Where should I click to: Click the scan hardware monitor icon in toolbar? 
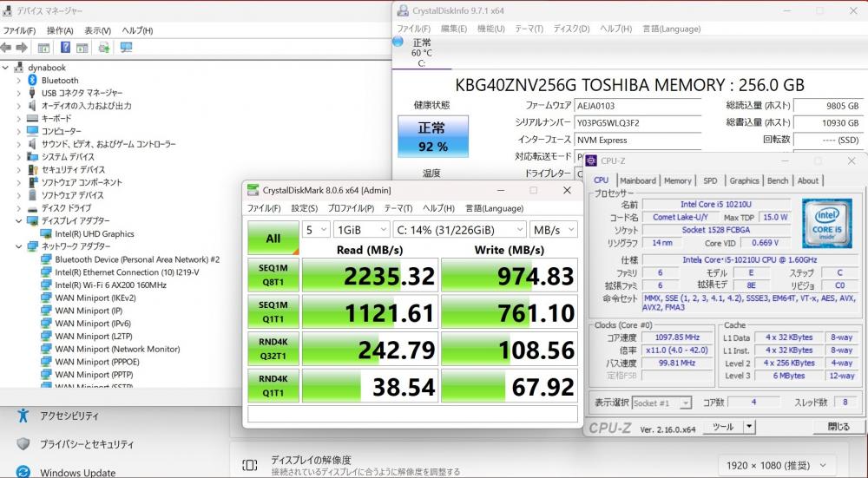coord(126,48)
